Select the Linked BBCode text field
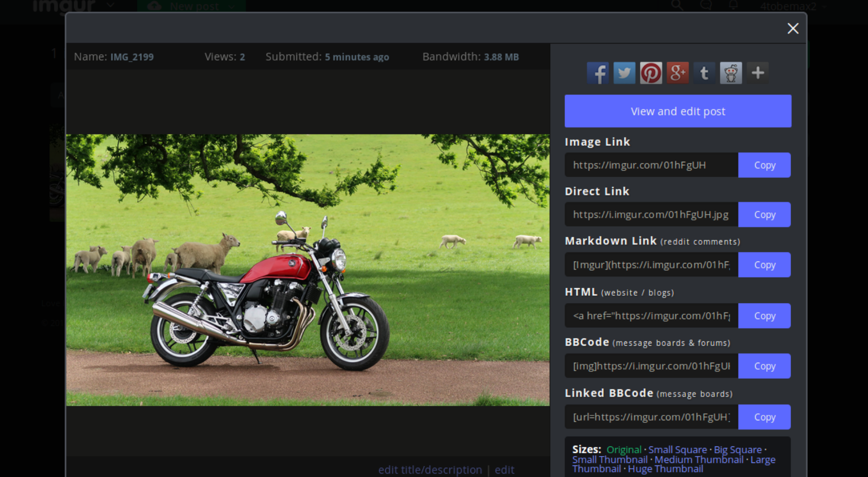The width and height of the screenshot is (868, 477). pos(652,417)
